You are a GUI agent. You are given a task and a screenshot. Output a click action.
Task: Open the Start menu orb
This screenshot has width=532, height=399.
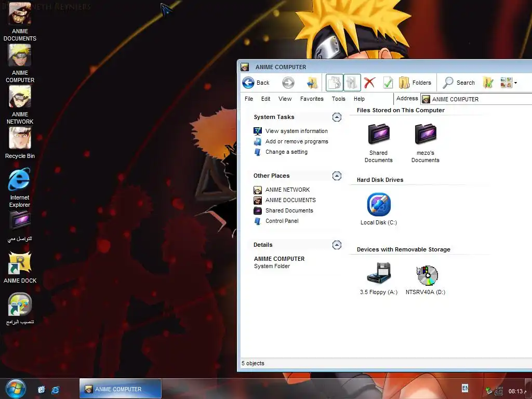(16, 389)
